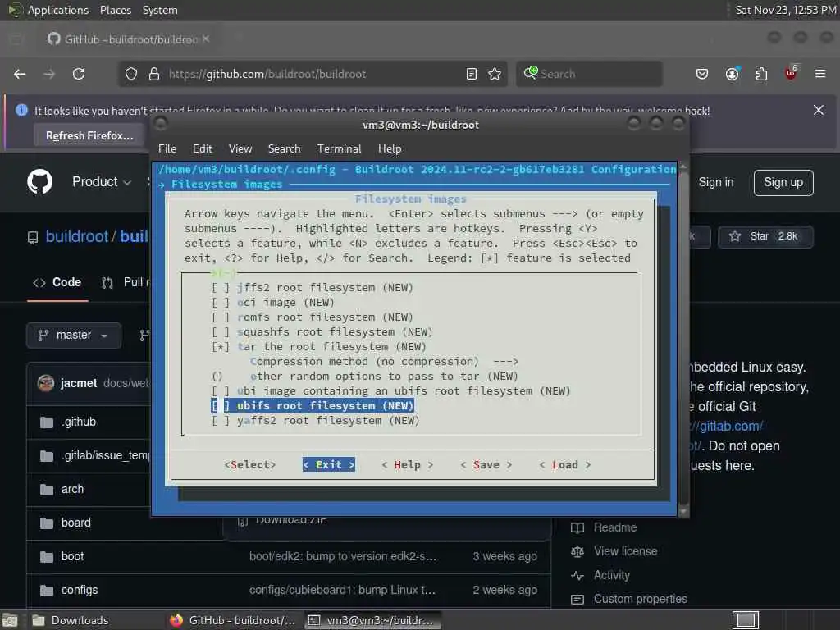Viewport: 840px width, 630px height.
Task: Open the Firefox hamburger menu
Action: click(x=820, y=74)
